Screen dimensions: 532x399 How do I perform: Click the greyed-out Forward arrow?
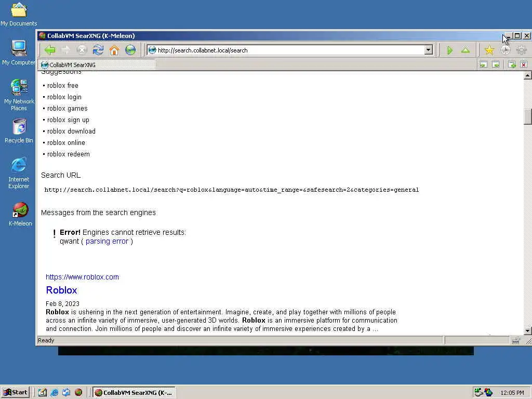[65, 50]
